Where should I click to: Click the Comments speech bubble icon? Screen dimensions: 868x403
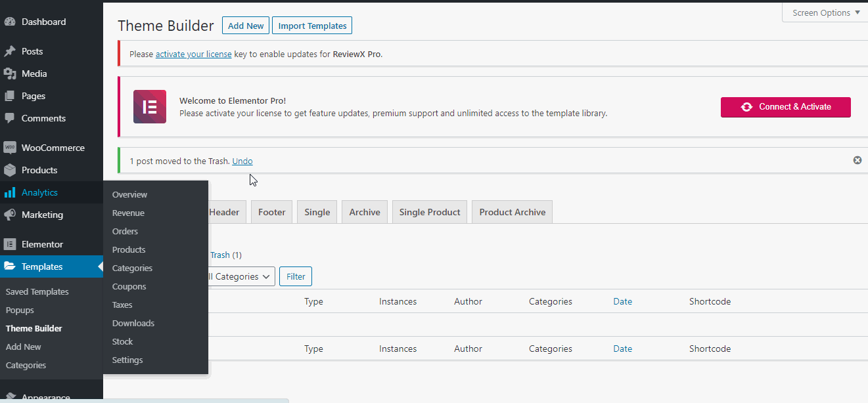point(9,118)
